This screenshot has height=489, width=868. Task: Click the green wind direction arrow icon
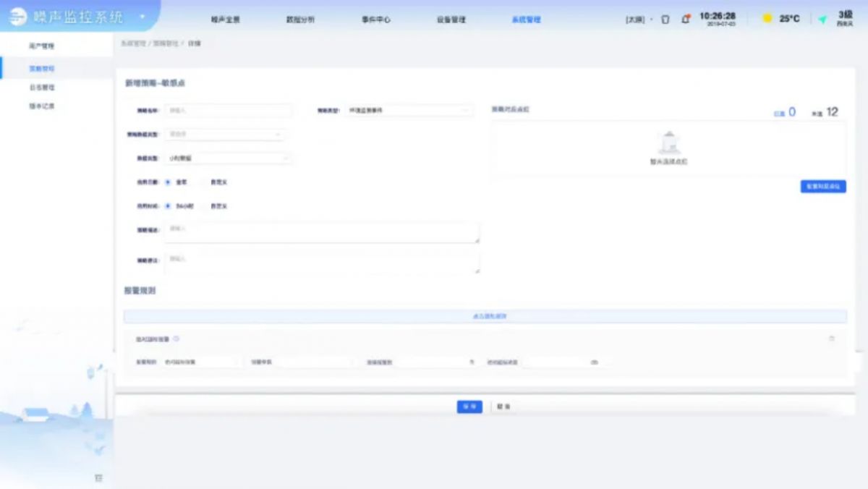click(822, 20)
